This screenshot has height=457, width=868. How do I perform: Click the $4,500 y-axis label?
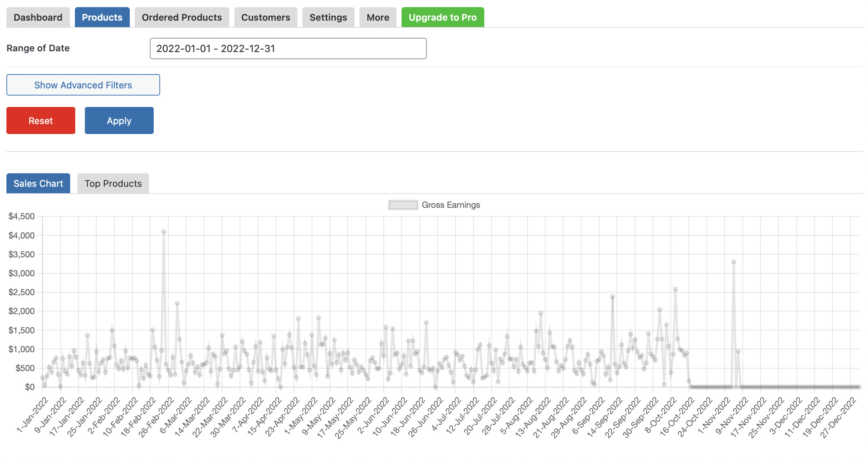[x=22, y=216]
